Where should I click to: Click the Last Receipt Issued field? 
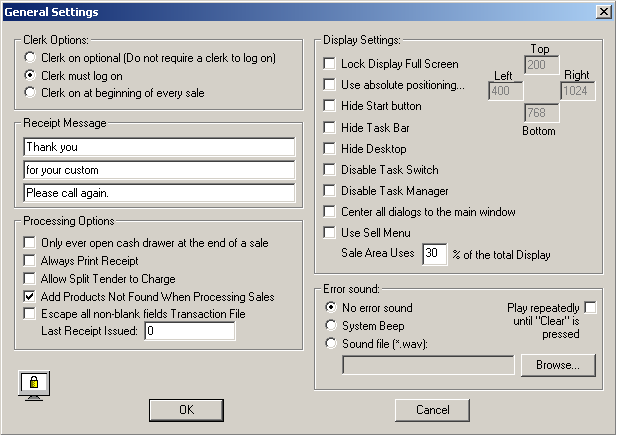point(189,332)
